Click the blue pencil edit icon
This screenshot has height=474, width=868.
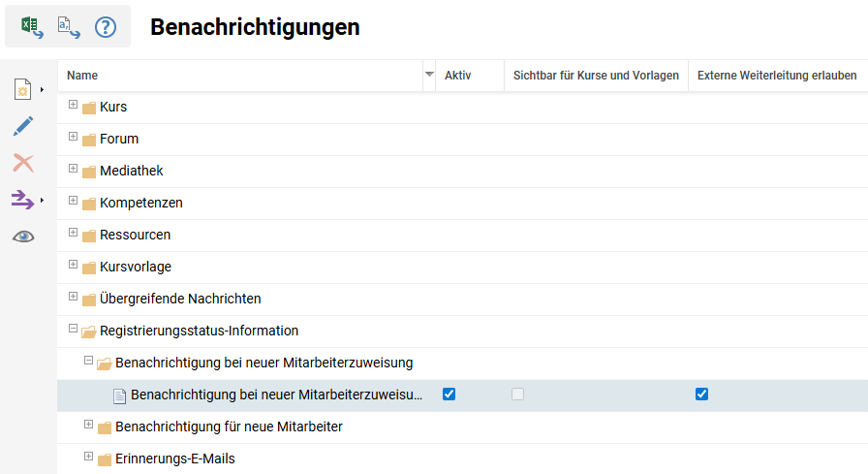pyautogui.click(x=22, y=126)
